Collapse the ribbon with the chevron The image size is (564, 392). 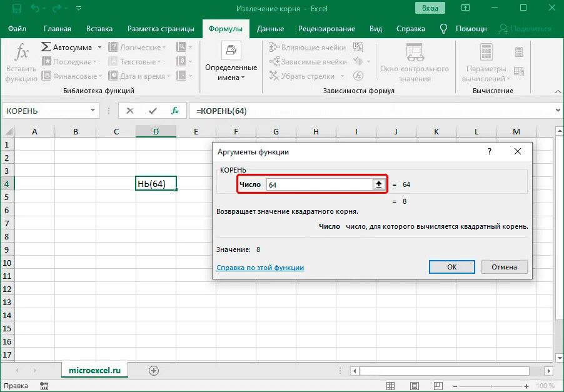[558, 92]
